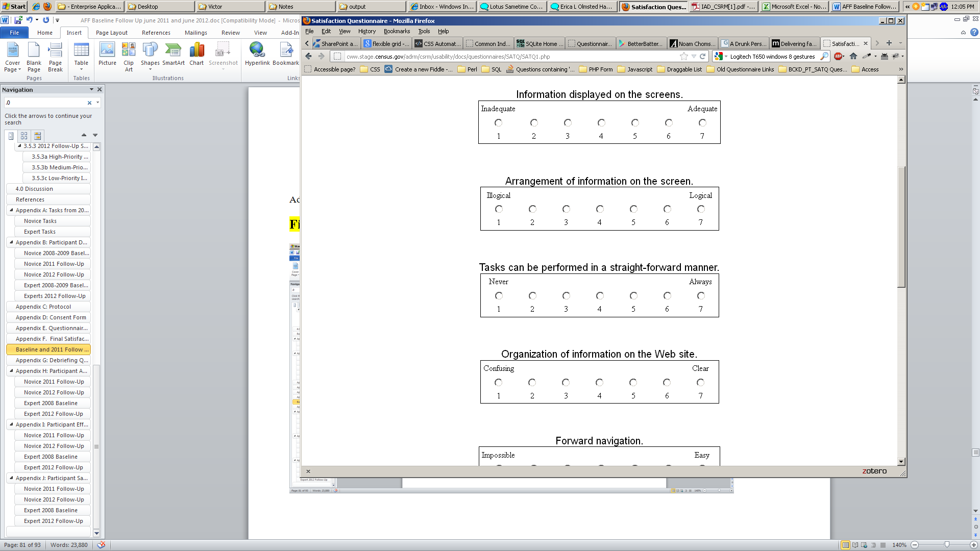Collapse Appendix B: Participant D... in navigation
This screenshot has height=551, width=980.
[x=11, y=242]
